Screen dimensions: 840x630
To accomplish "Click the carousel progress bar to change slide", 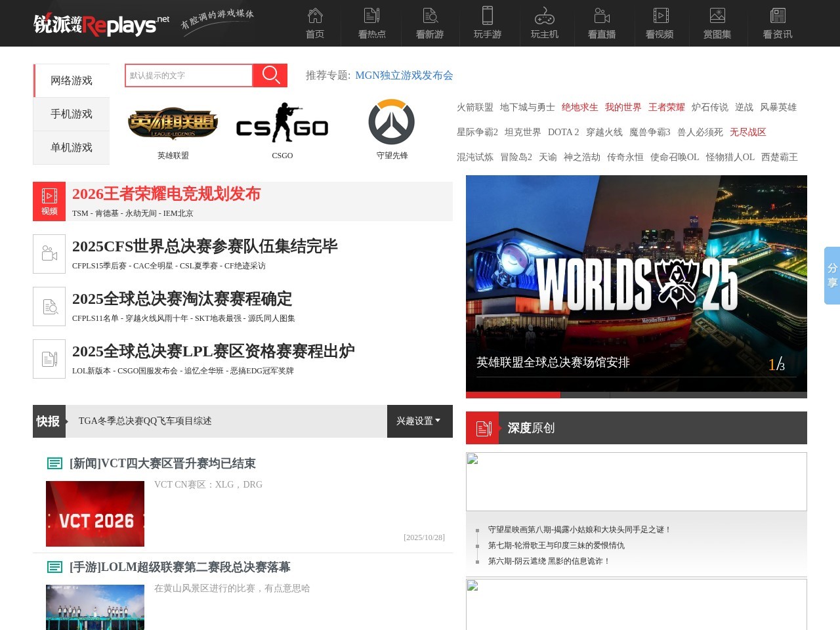I will [x=591, y=394].
